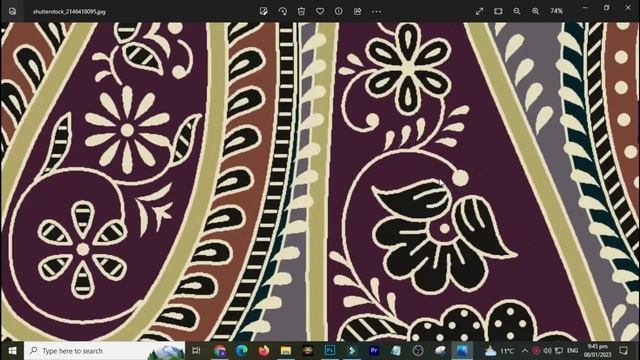Rotate the image
Viewport: 640px width, 360px height.
[x=282, y=11]
